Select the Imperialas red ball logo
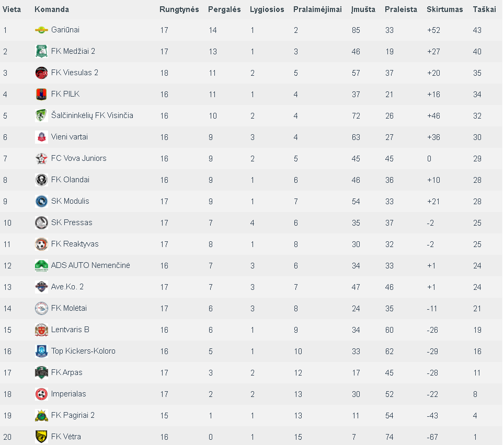The image size is (504, 445). coord(41,394)
